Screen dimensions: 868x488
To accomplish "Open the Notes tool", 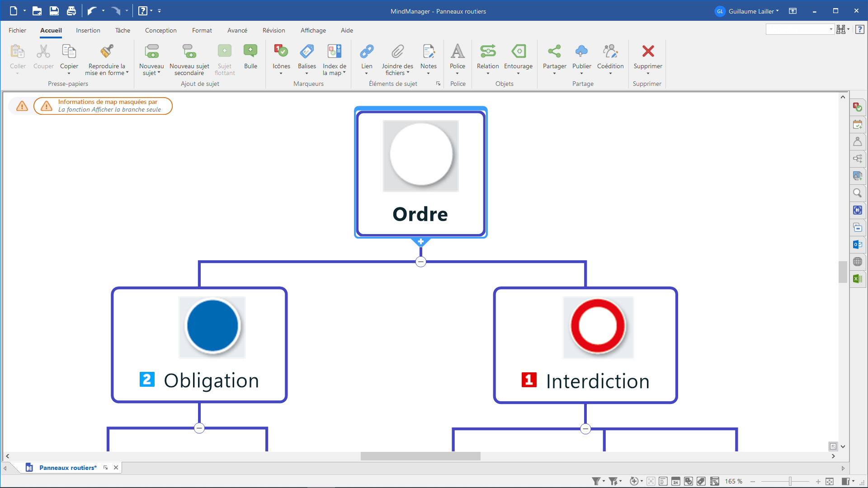I will (428, 52).
